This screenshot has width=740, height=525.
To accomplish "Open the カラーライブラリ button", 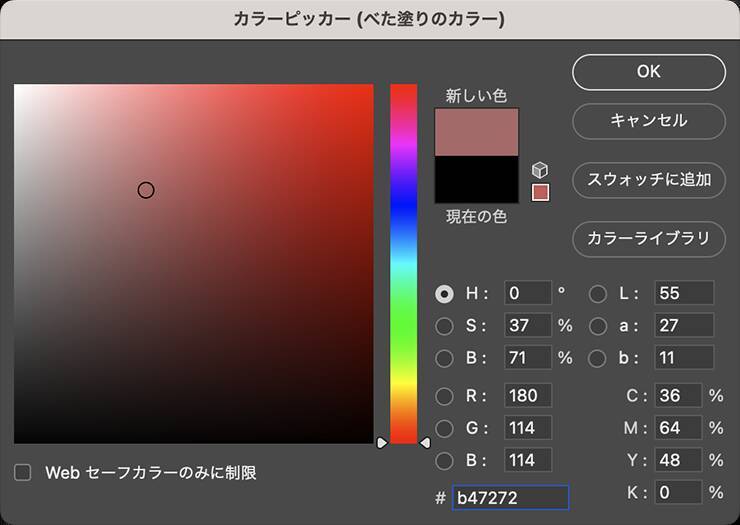I will [648, 239].
